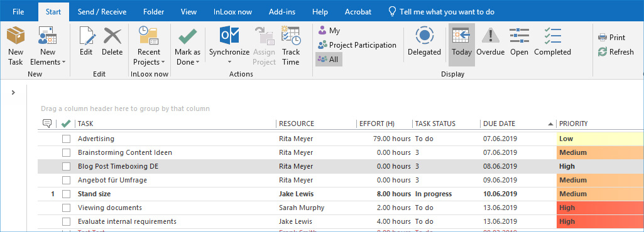Print the task list

[x=611, y=37]
